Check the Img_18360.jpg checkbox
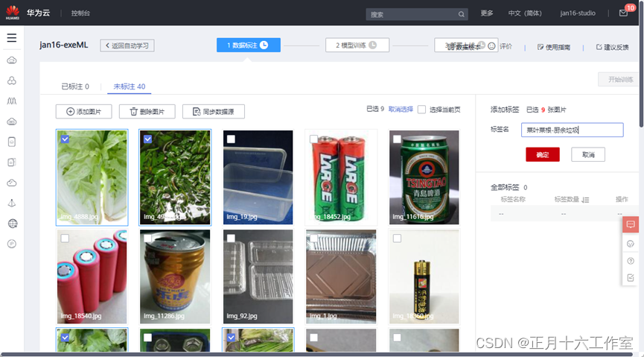 tap(397, 238)
